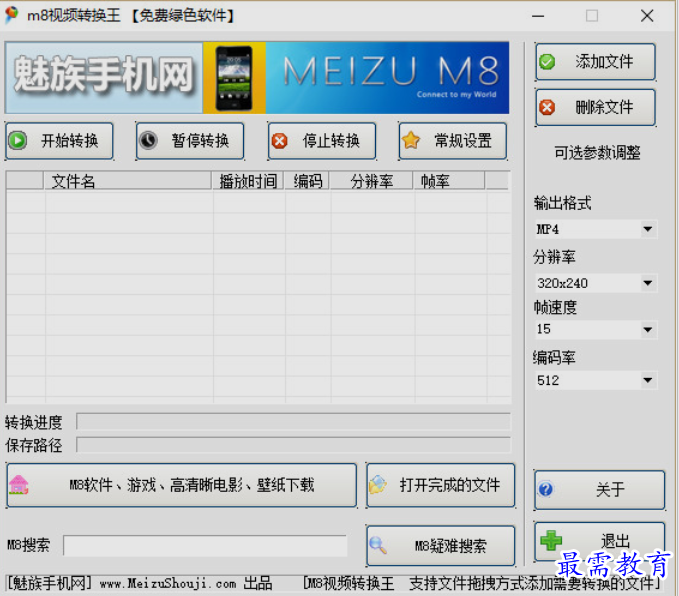Open finished files with 打开完成的文件
Image resolution: width=679 pixels, height=596 pixels.
point(441,485)
